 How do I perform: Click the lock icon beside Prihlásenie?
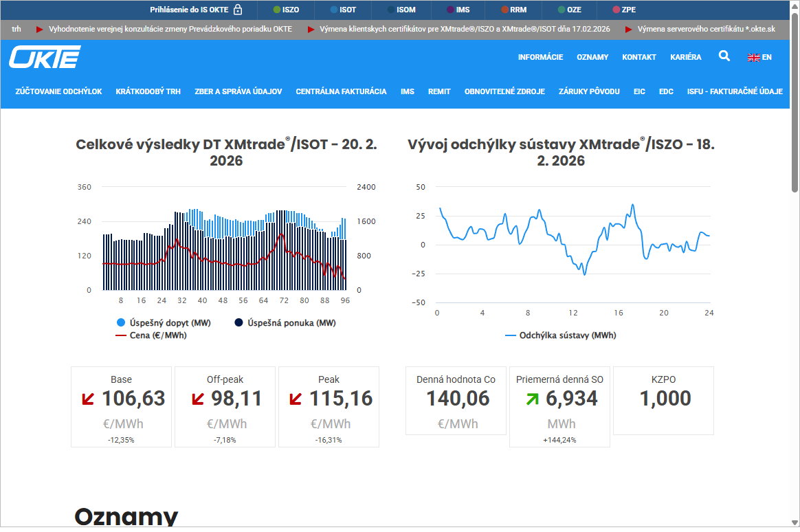[x=238, y=10]
